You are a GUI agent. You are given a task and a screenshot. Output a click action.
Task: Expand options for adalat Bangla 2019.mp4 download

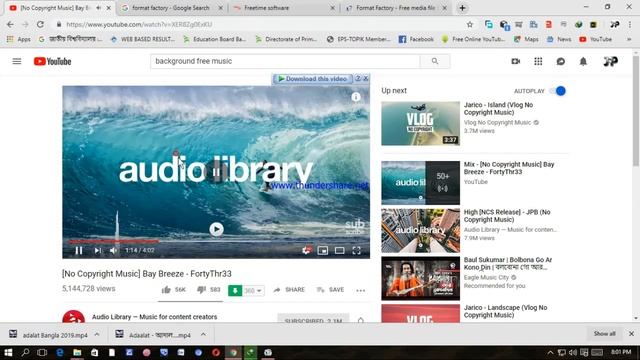click(97, 334)
